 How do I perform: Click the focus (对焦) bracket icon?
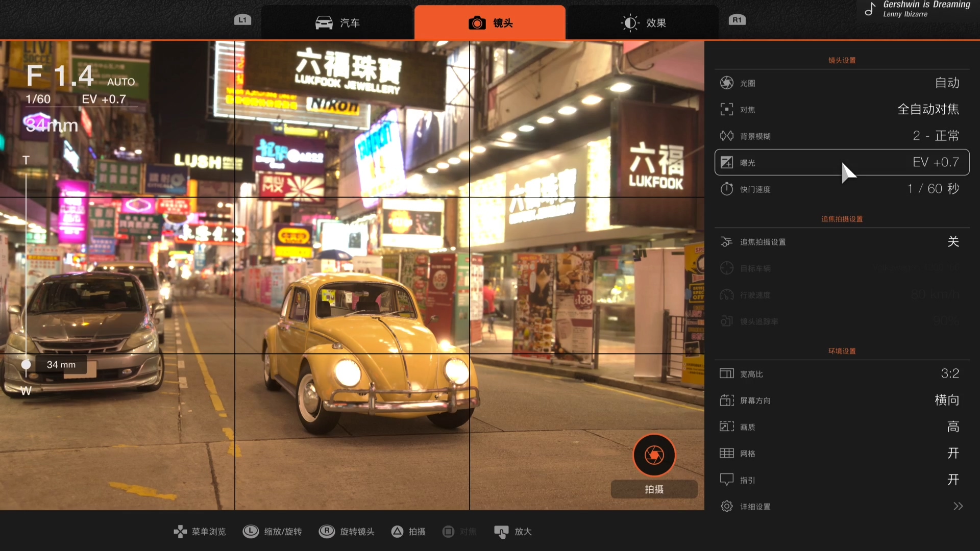[727, 109]
